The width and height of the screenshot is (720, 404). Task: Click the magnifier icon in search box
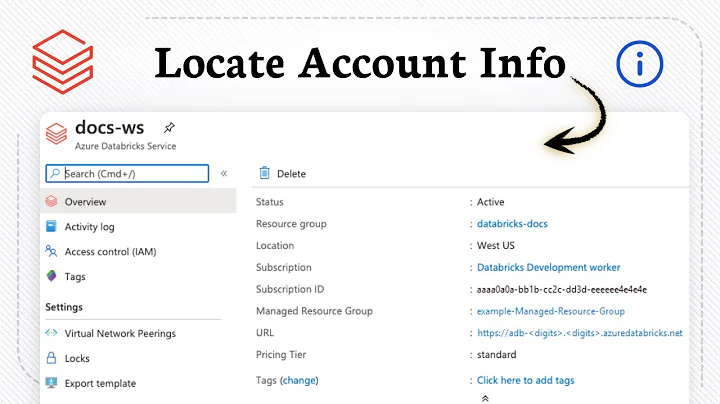55,174
